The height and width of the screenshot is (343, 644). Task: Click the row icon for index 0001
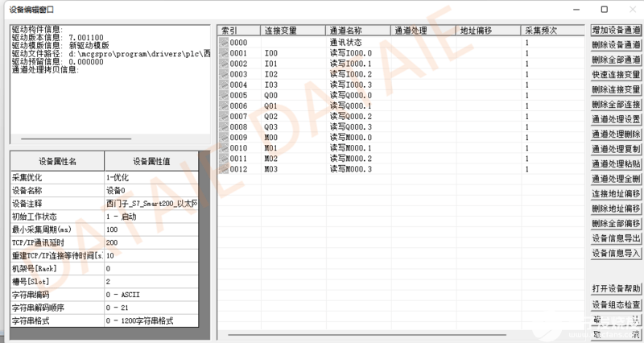point(224,53)
